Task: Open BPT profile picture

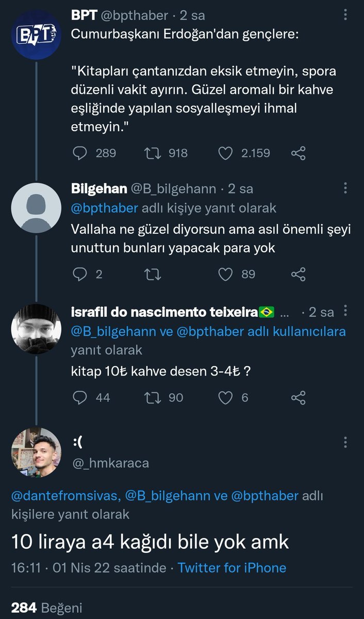Action: (x=36, y=35)
